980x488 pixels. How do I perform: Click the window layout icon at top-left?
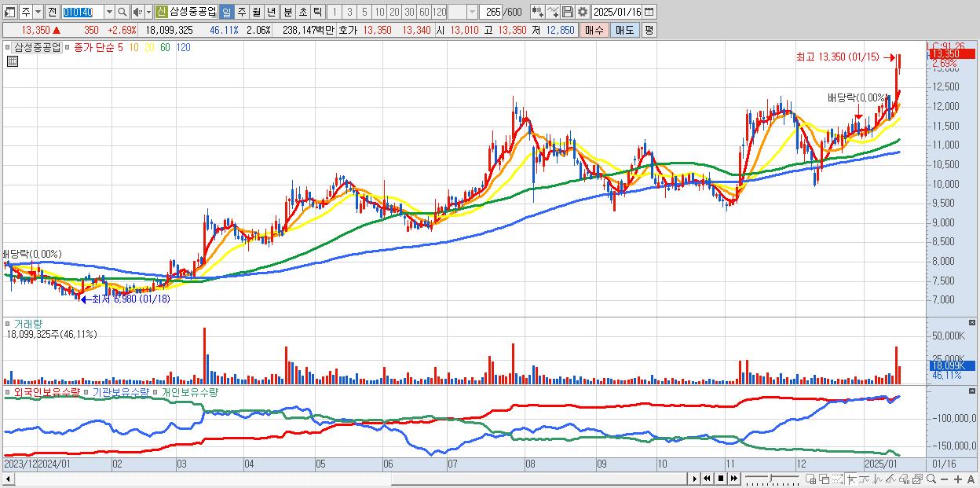[9, 12]
